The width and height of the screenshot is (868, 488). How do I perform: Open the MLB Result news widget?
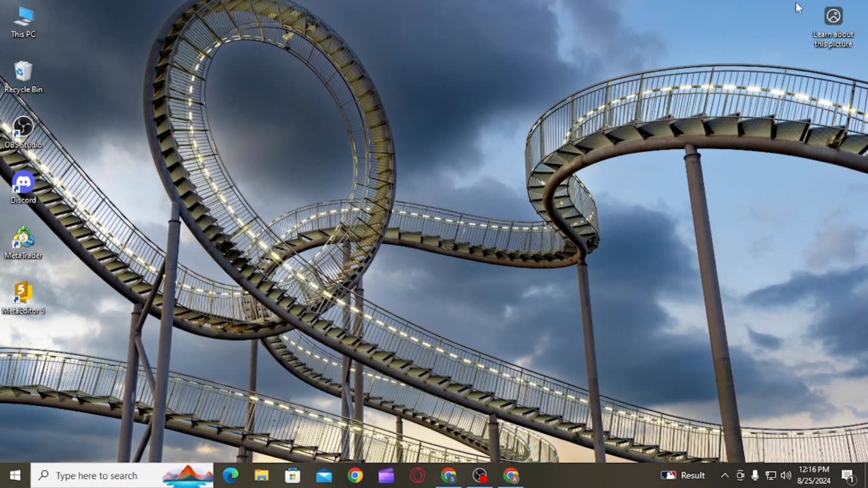[684, 476]
